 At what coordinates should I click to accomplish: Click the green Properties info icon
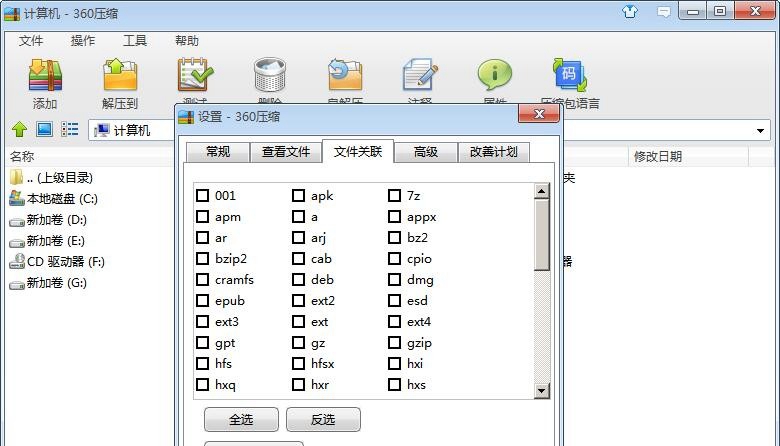pos(494,75)
